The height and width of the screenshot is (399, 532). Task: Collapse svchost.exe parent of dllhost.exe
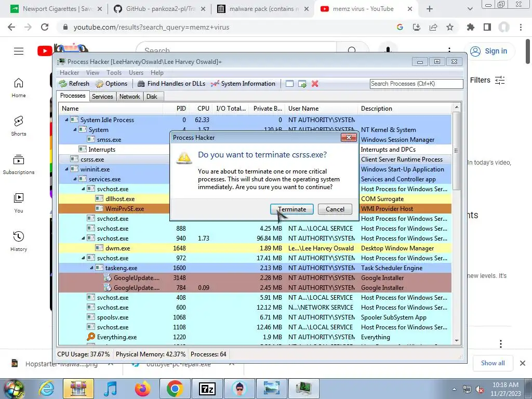[83, 189]
